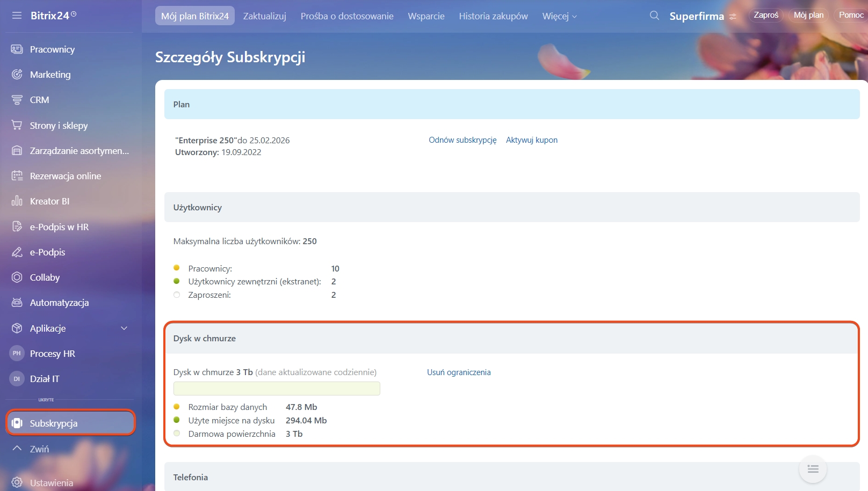Click the Odnów subskrypcję link

pyautogui.click(x=462, y=140)
